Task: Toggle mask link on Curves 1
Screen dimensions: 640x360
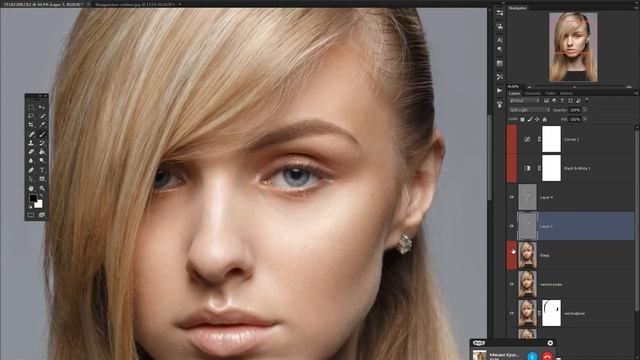Action: (539, 139)
